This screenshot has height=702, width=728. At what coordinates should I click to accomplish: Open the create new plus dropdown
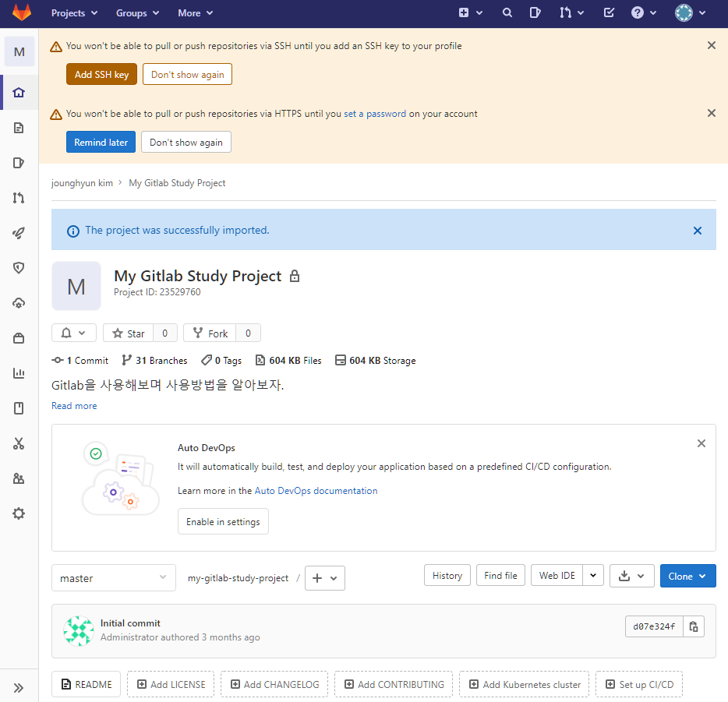470,13
